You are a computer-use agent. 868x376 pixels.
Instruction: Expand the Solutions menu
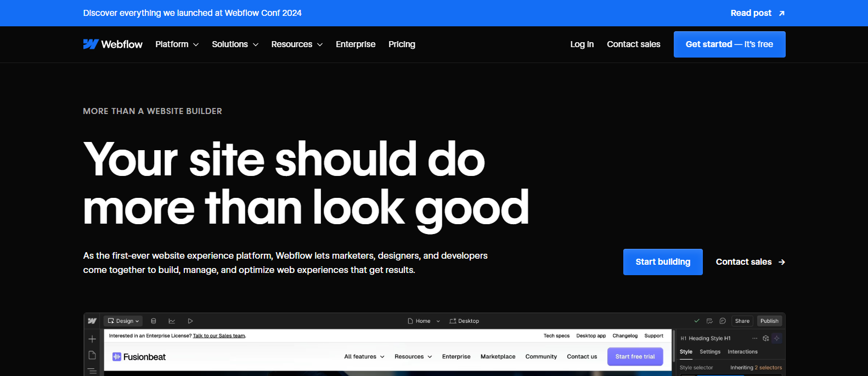pyautogui.click(x=235, y=44)
